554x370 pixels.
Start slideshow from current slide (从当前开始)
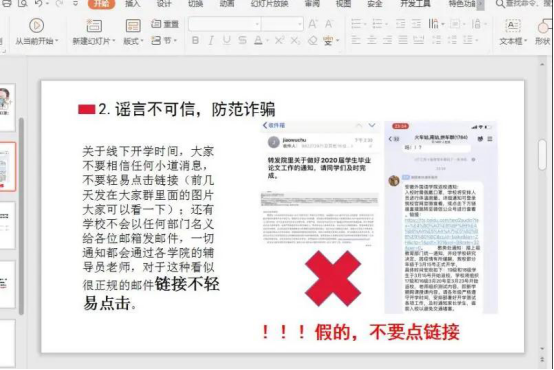(x=36, y=32)
